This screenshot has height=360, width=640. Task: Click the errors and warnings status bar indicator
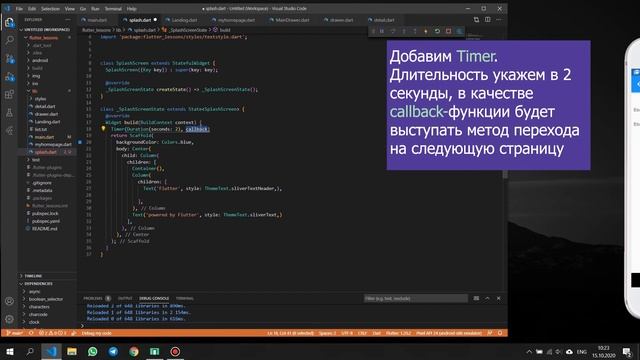click(x=52, y=333)
